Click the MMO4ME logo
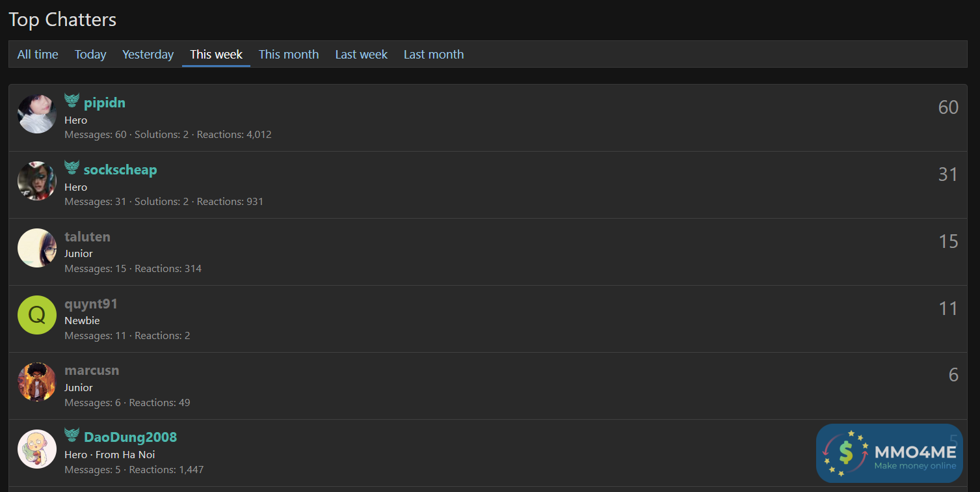The height and width of the screenshot is (492, 980). pyautogui.click(x=889, y=454)
